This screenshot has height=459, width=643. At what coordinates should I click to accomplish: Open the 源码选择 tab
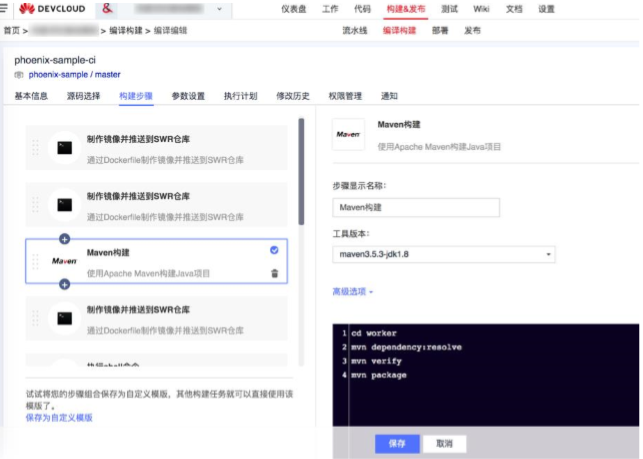(83, 96)
